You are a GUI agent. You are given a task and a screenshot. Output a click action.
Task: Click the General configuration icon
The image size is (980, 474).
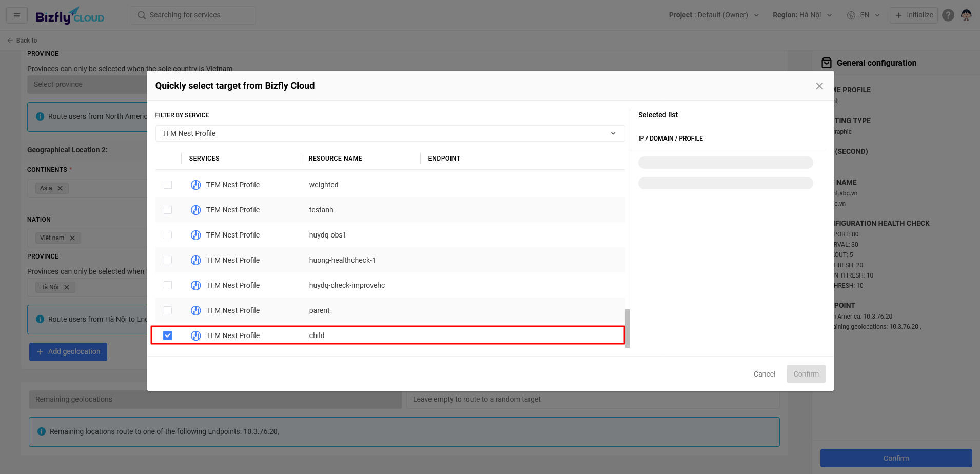pos(827,63)
